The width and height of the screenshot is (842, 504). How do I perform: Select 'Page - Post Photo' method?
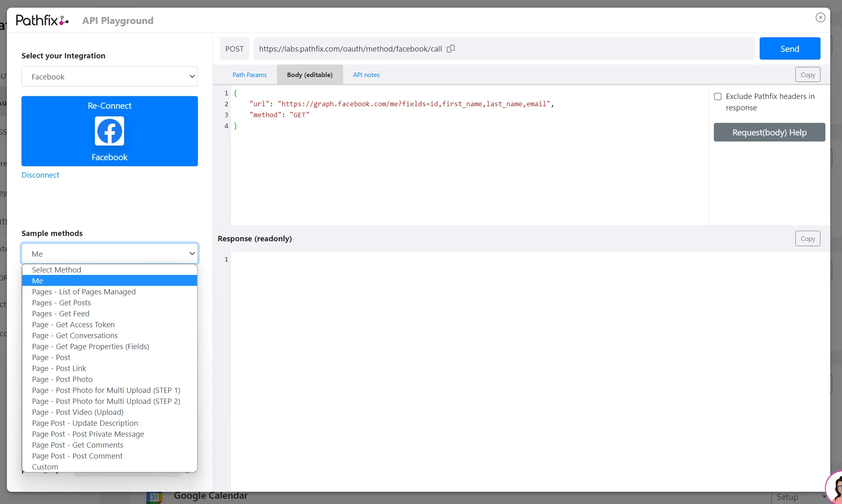pyautogui.click(x=110, y=379)
